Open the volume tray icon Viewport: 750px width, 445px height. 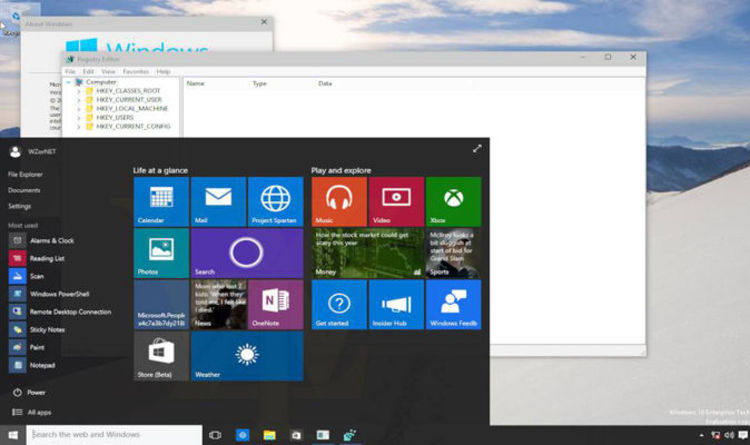[x=729, y=435]
